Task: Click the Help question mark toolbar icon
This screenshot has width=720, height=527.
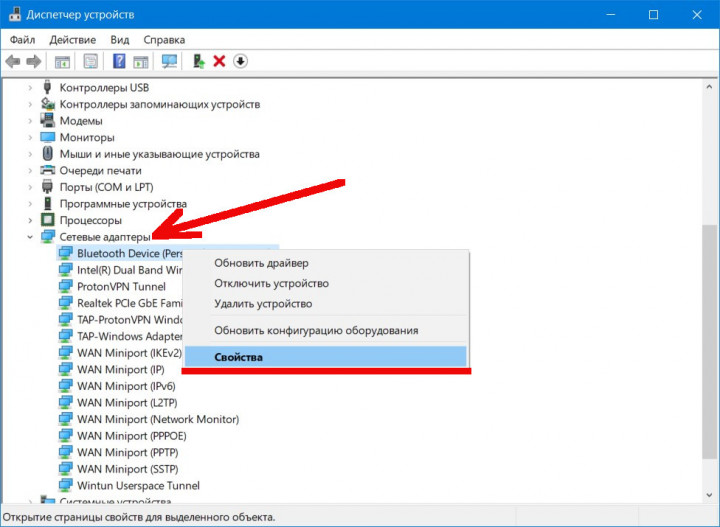Action: pyautogui.click(x=119, y=61)
